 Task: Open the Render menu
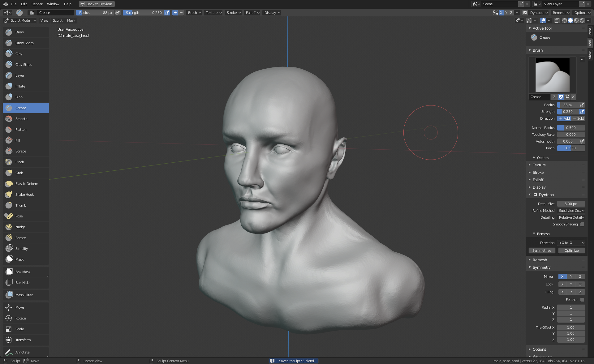coord(37,4)
